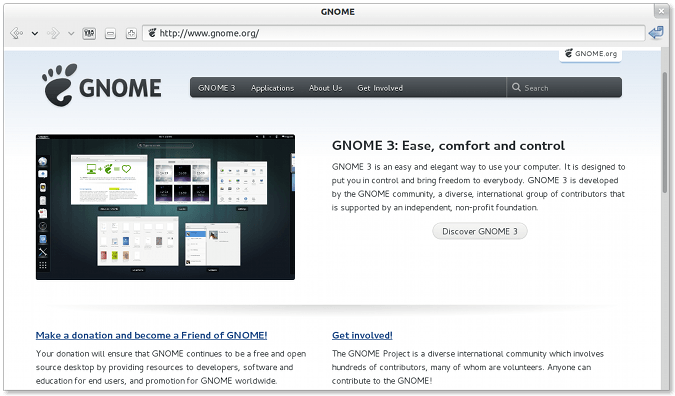Image resolution: width=675 pixels, height=396 pixels.
Task: Open the GNOME 3 menu item
Action: 217,88
